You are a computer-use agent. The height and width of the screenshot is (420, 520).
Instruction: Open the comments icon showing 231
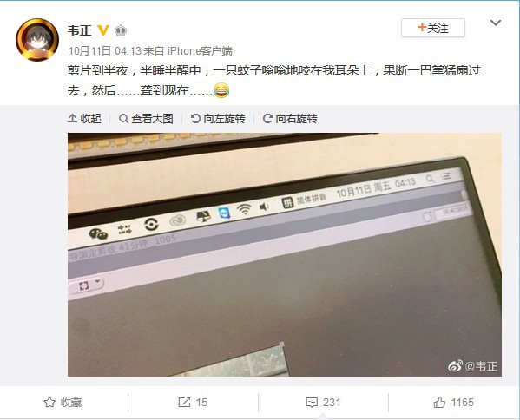coord(312,403)
